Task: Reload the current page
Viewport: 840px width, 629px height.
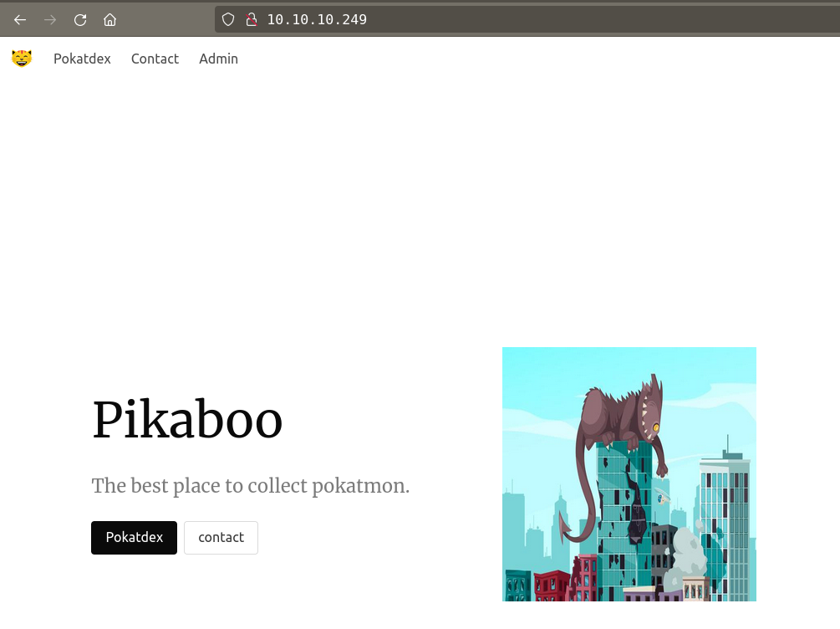Action: [80, 19]
